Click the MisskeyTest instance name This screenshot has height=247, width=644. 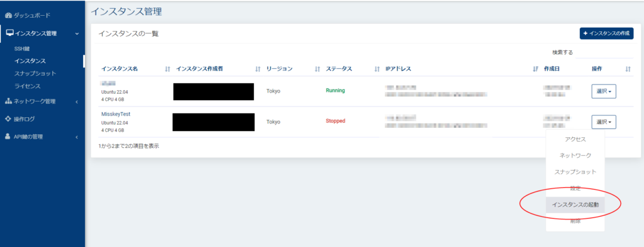[x=116, y=114]
